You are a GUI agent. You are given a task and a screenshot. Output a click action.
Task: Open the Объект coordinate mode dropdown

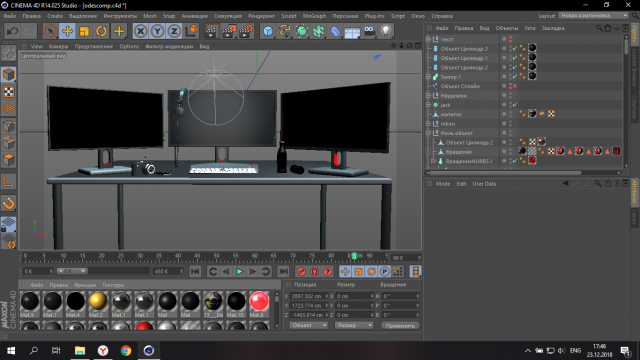pyautogui.click(x=309, y=325)
